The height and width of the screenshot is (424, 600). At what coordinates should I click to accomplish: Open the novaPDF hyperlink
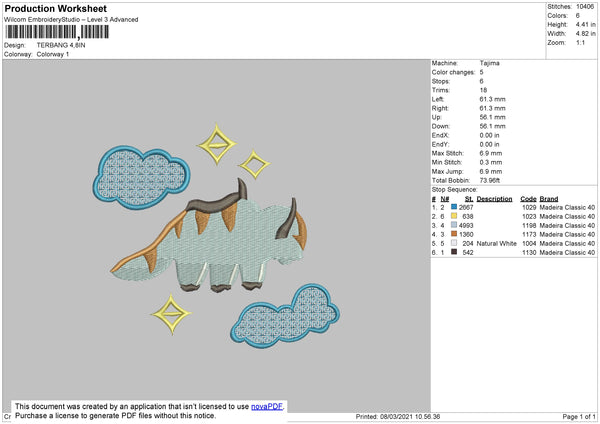pos(267,407)
